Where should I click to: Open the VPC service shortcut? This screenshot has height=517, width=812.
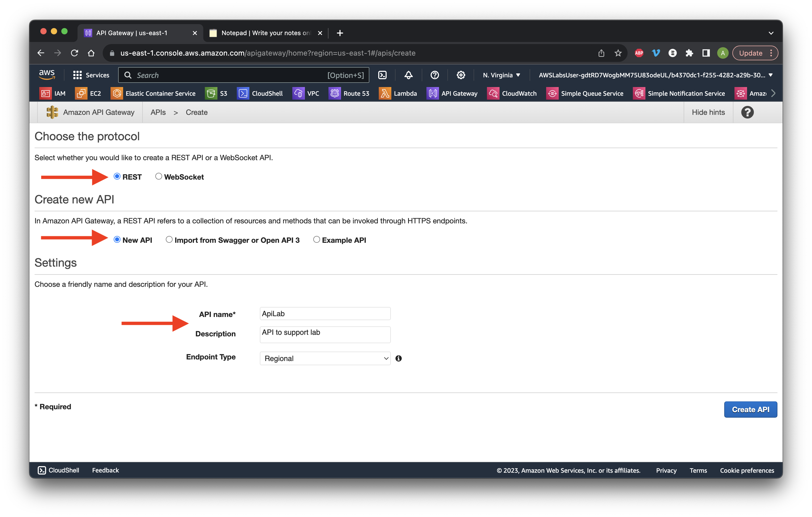tap(306, 94)
